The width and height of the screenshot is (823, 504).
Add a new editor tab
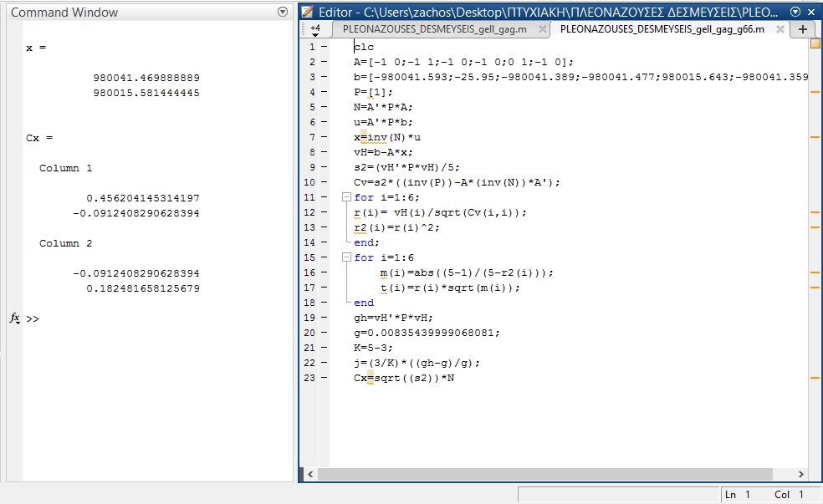[x=803, y=29]
